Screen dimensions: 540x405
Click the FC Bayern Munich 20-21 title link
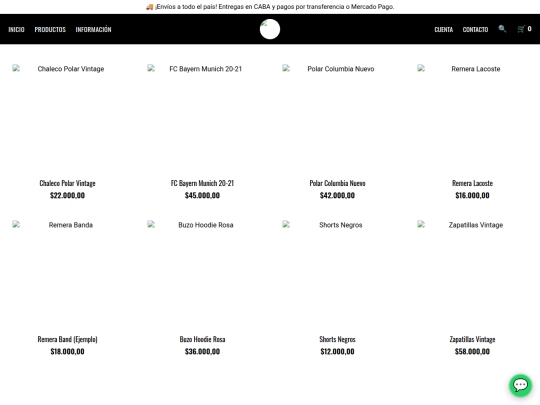(202, 183)
